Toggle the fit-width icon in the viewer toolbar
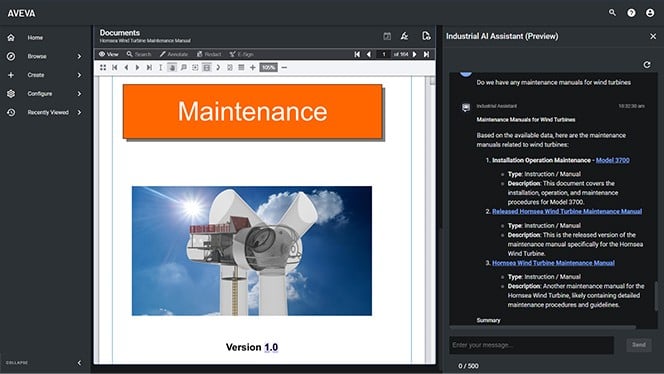The width and height of the screenshot is (664, 374). pyautogui.click(x=207, y=67)
